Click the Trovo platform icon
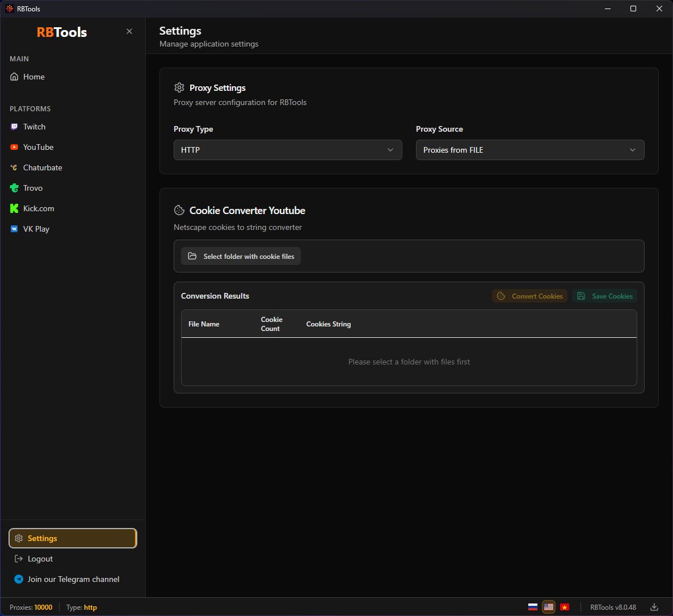 pyautogui.click(x=14, y=188)
